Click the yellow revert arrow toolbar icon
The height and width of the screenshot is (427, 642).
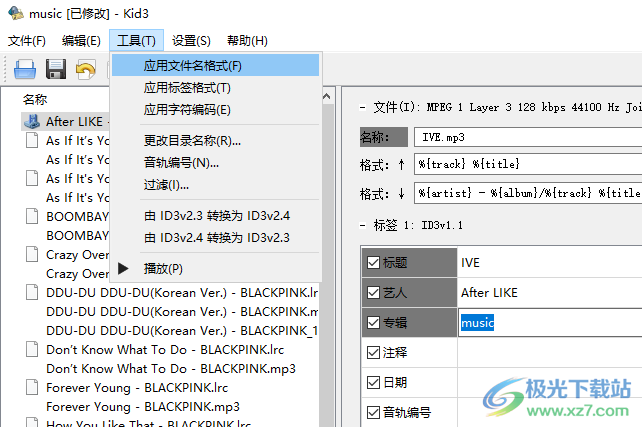tap(86, 69)
